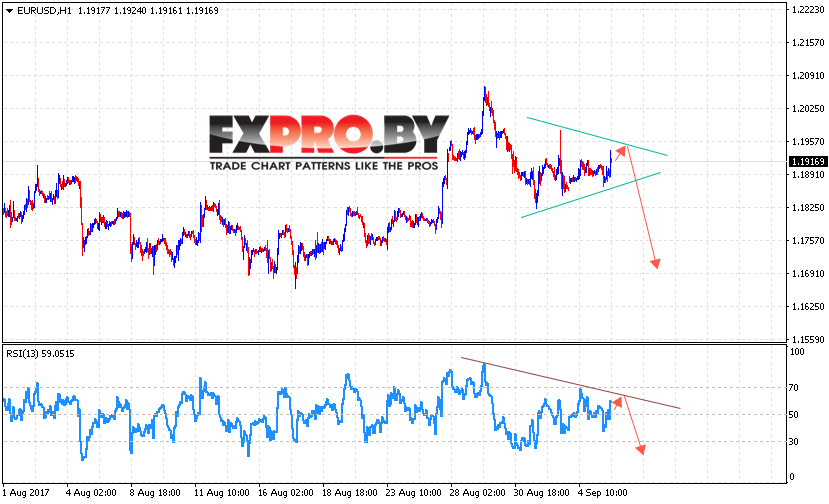Open the chart menu triangle beside EURUSD,H1
829x504 pixels.
pos(9,11)
